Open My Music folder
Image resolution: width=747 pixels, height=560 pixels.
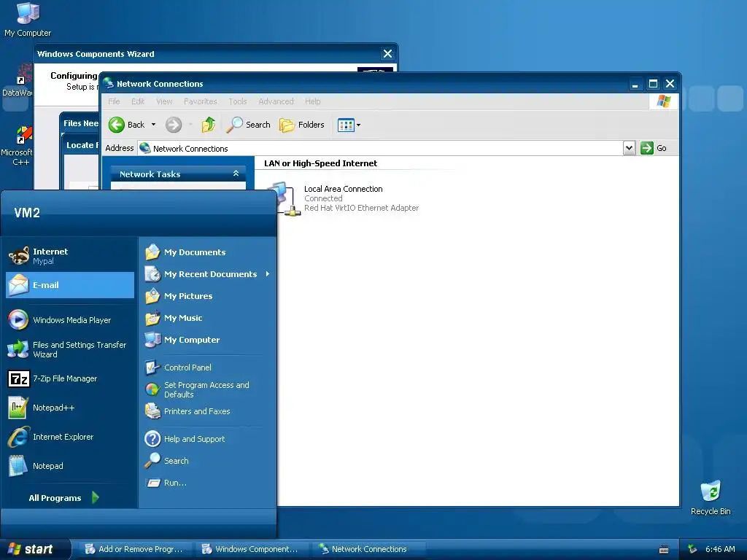click(207, 318)
